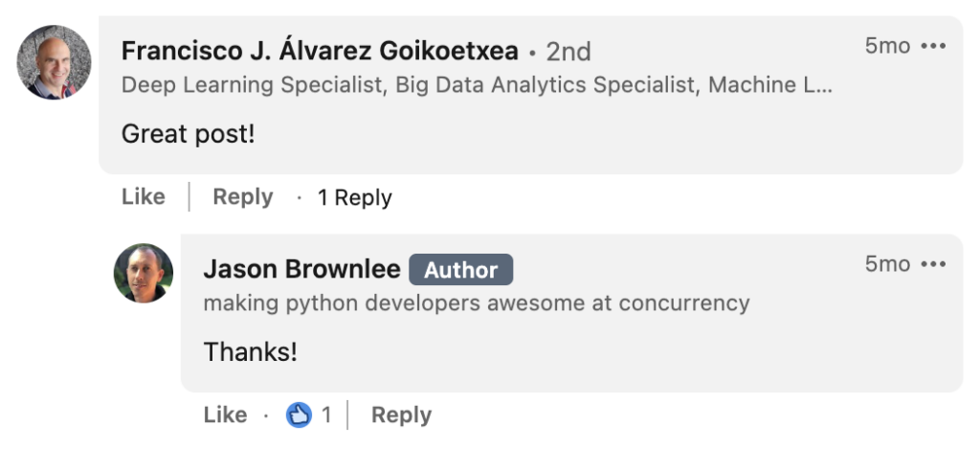Click the Author badge

460,270
